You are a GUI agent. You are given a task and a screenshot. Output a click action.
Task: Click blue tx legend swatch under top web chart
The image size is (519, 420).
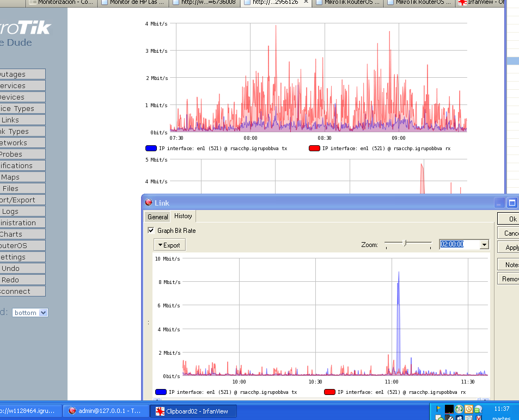151,148
